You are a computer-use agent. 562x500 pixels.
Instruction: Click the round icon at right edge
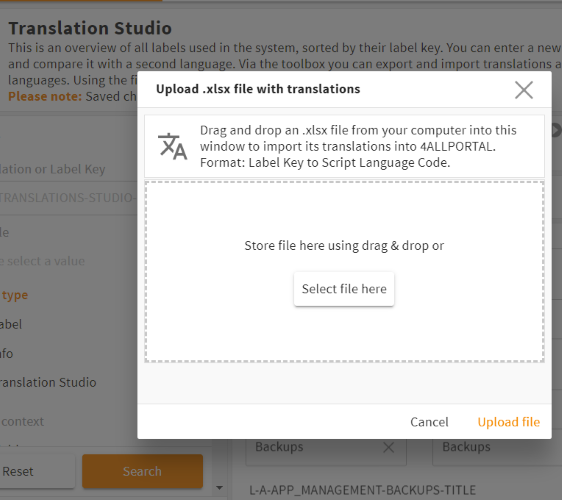557,130
